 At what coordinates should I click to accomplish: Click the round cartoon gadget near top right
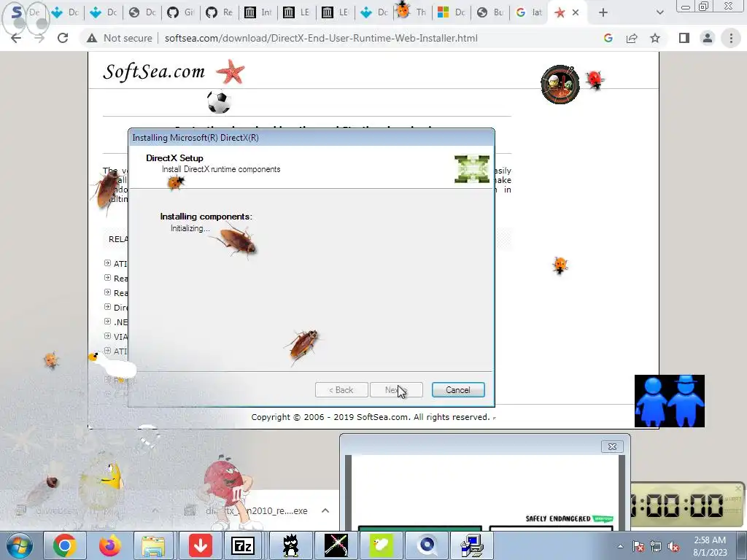(x=560, y=85)
